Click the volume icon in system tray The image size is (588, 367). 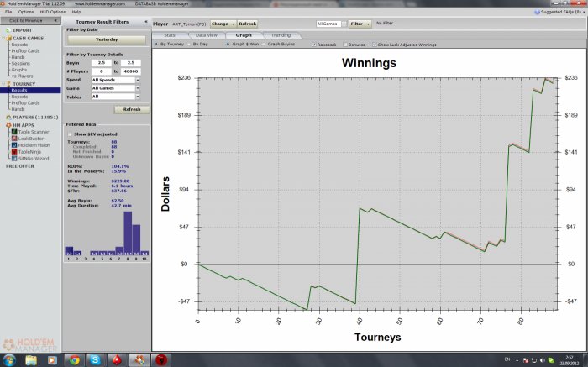[x=543, y=360]
